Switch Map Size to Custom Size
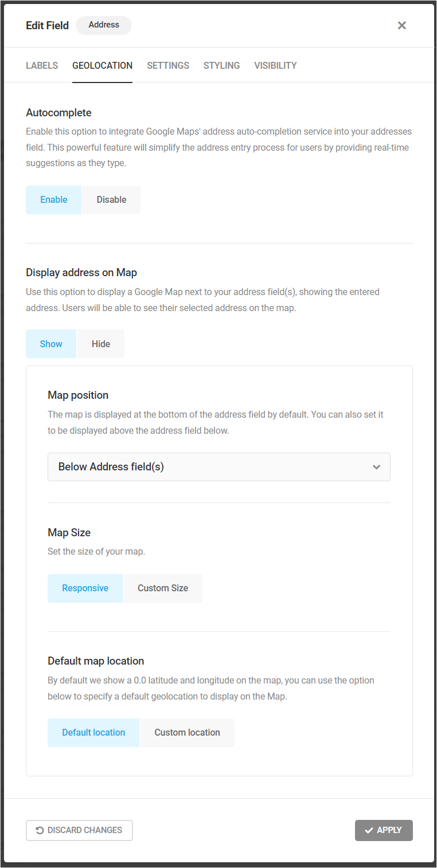This screenshot has height=868, width=437. pos(162,588)
